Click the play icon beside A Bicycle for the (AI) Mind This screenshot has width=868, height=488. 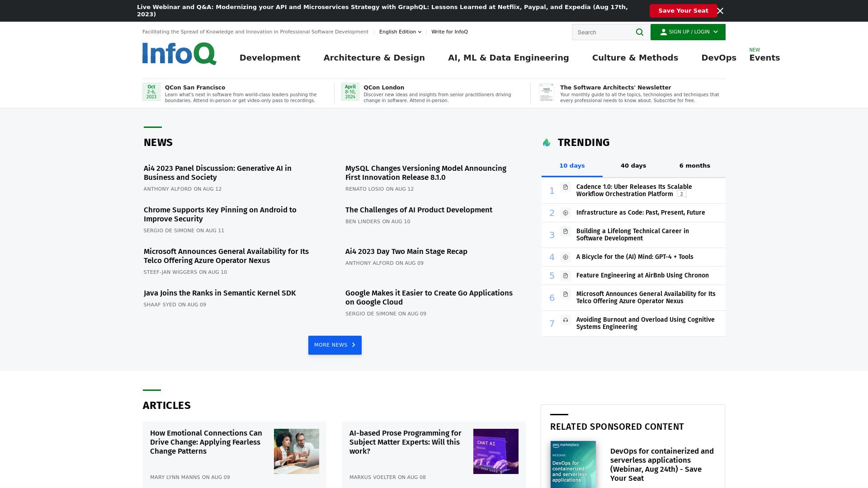click(x=566, y=257)
